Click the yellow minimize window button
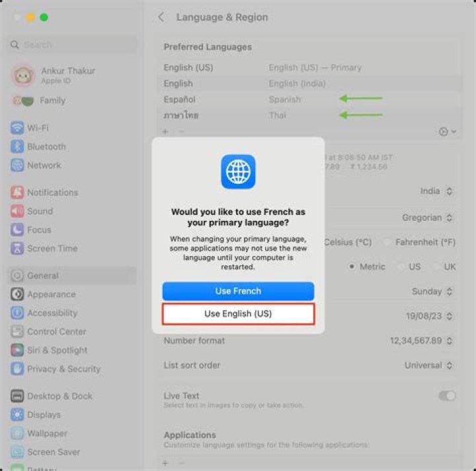The width and height of the screenshot is (476, 471). pos(30,17)
